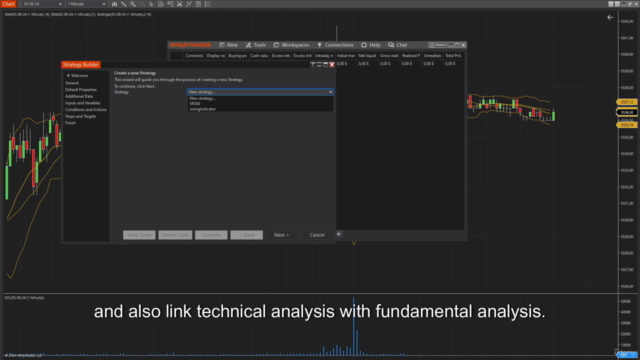Click the 'Cash valu' column header

click(259, 56)
